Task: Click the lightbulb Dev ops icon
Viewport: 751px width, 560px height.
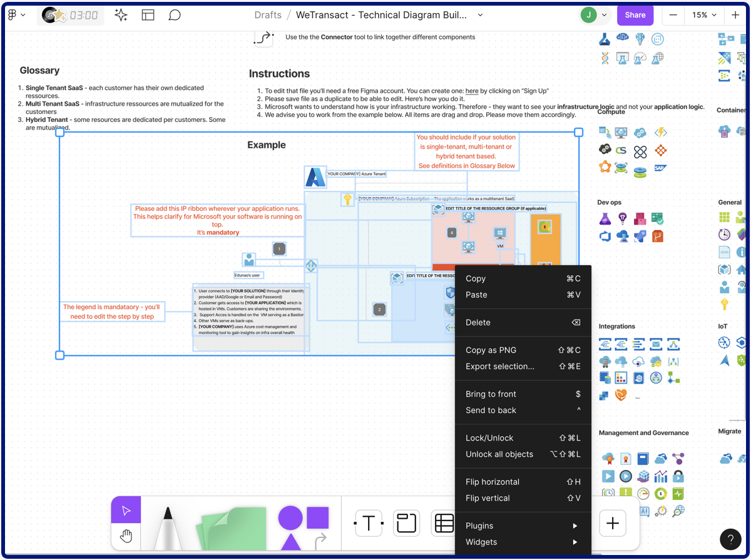Action: pos(622,218)
